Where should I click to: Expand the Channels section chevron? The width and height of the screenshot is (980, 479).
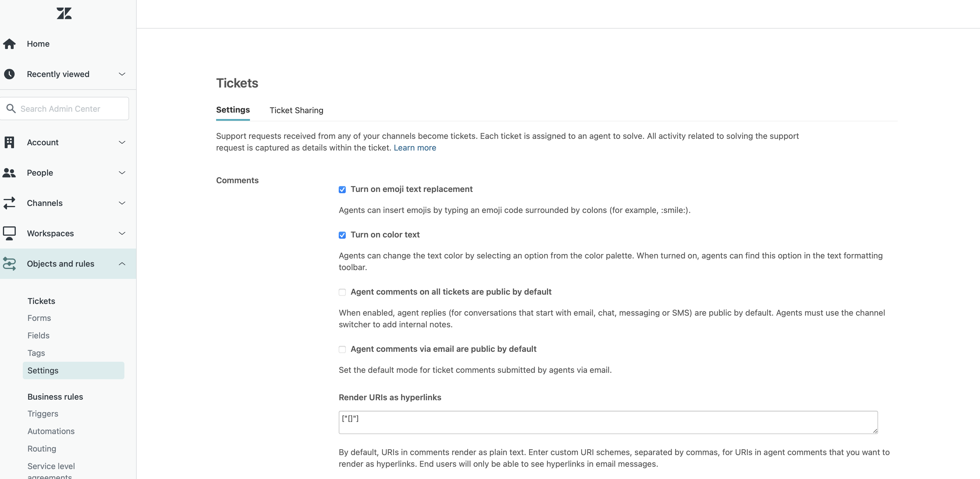coord(122,203)
